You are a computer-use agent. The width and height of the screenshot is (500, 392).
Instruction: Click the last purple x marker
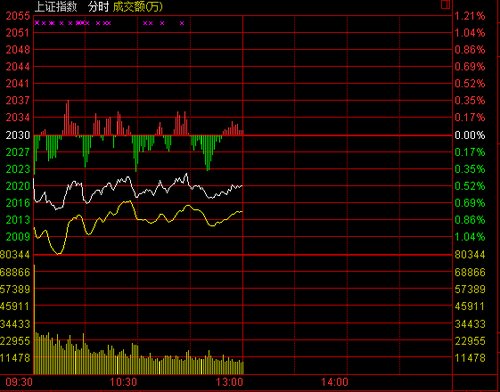pyautogui.click(x=182, y=23)
